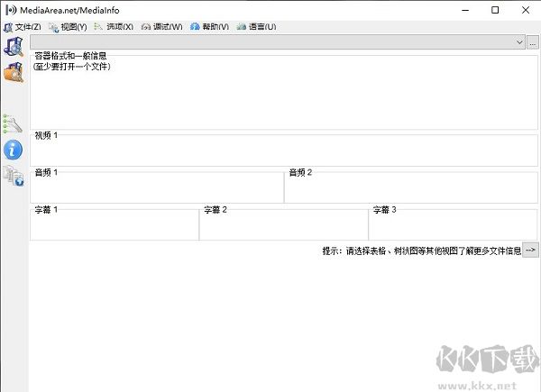Minimize the MediaInfo window
This screenshot has height=392, width=541.
click(465, 10)
